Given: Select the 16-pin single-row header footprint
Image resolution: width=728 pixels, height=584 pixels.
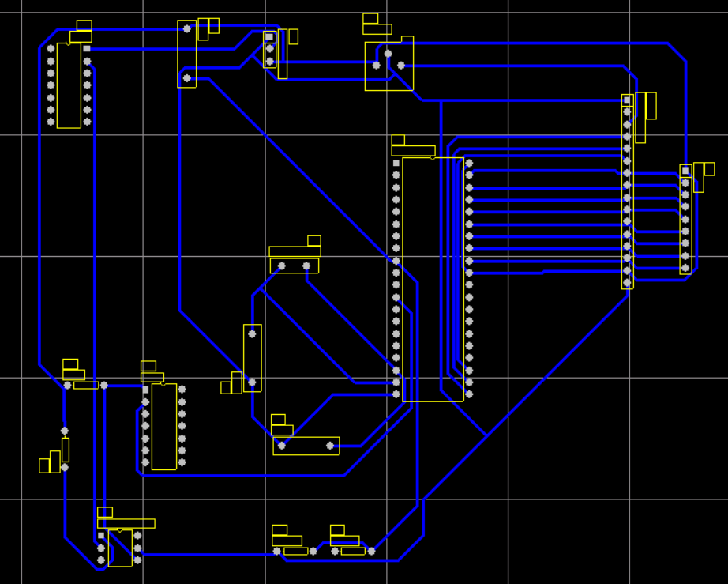Looking at the screenshot, I should [x=627, y=191].
